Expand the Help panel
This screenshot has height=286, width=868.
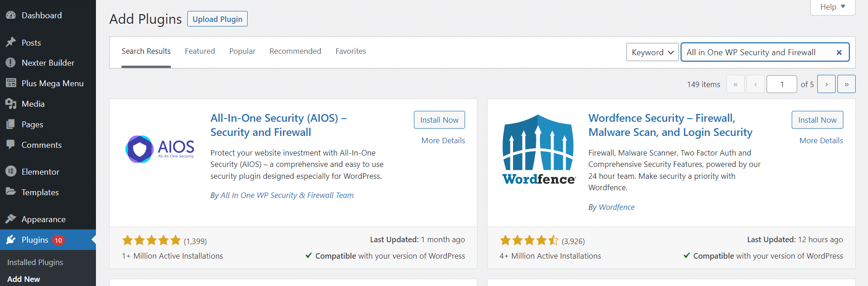[x=832, y=7]
